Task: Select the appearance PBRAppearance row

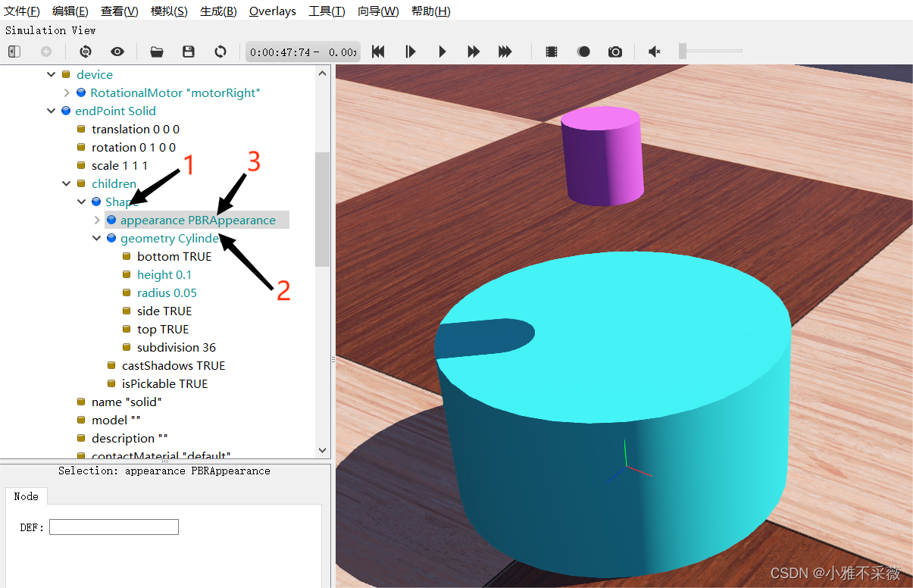Action: pyautogui.click(x=197, y=220)
